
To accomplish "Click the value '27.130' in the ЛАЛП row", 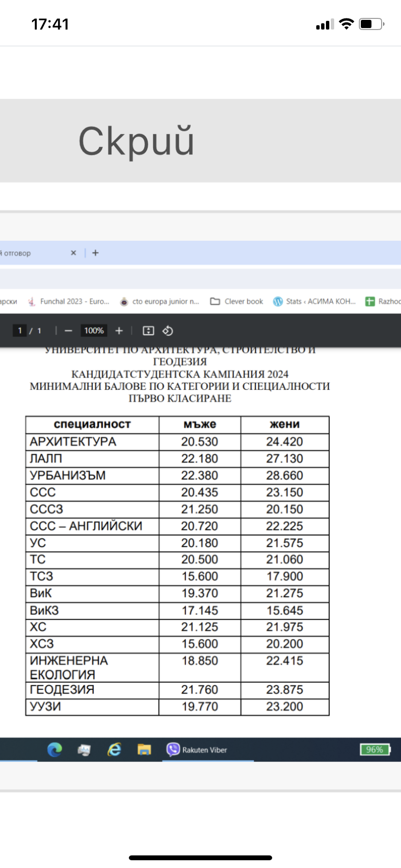I will (285, 459).
